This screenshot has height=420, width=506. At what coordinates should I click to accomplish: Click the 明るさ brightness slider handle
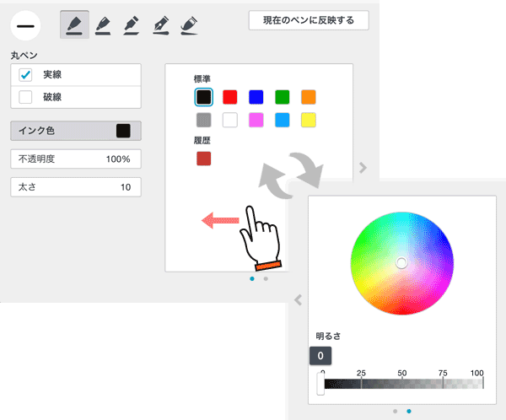tap(321, 385)
